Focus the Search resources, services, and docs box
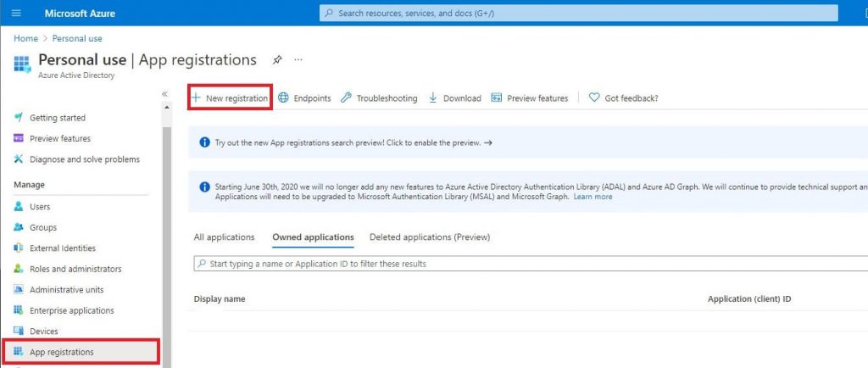Image resolution: width=868 pixels, height=368 pixels. (x=578, y=14)
